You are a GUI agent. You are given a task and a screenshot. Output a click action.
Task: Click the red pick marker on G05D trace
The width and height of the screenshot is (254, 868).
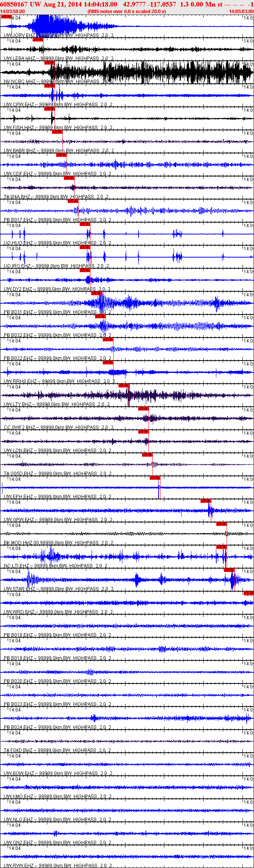click(x=147, y=455)
